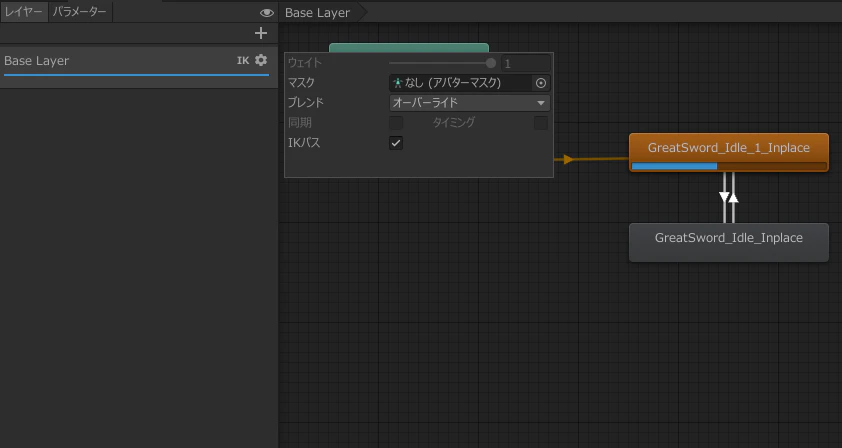Select GreatSword_Idle_Inplace state node
This screenshot has height=448, width=842.
tap(729, 242)
